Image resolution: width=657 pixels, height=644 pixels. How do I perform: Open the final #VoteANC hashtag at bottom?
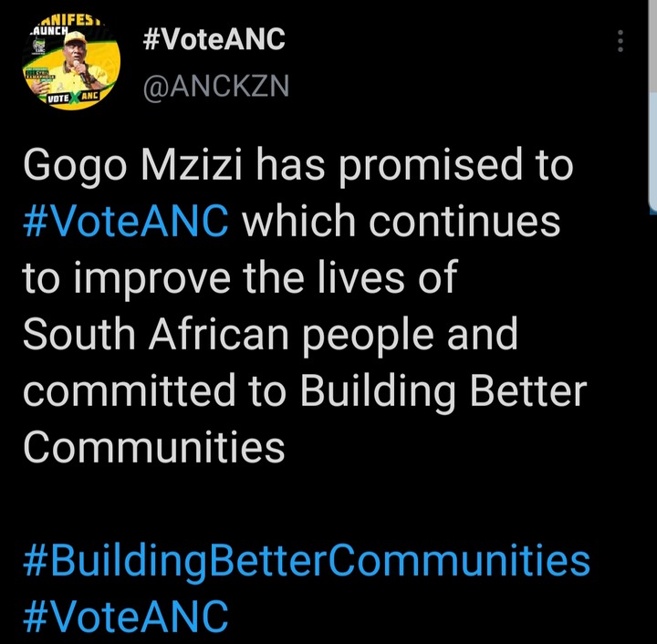[126, 616]
